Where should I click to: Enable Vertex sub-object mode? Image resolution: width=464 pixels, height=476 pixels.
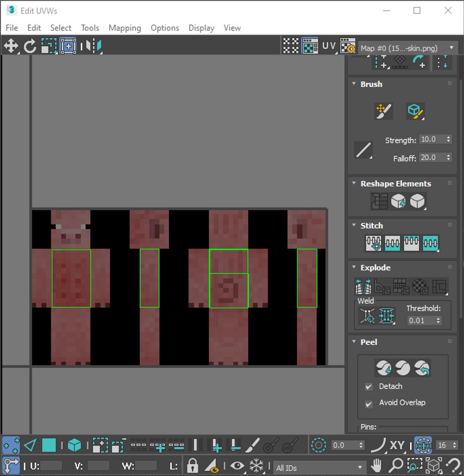coord(11,445)
